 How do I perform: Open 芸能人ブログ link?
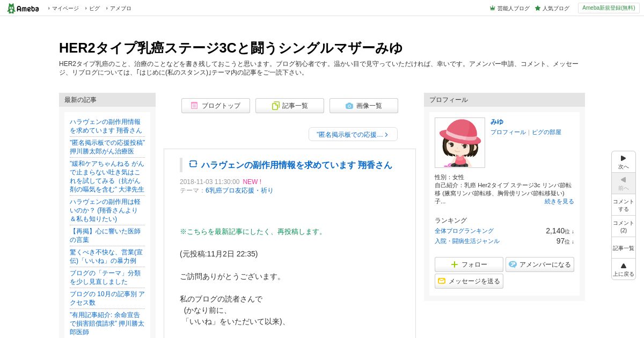pos(510,9)
